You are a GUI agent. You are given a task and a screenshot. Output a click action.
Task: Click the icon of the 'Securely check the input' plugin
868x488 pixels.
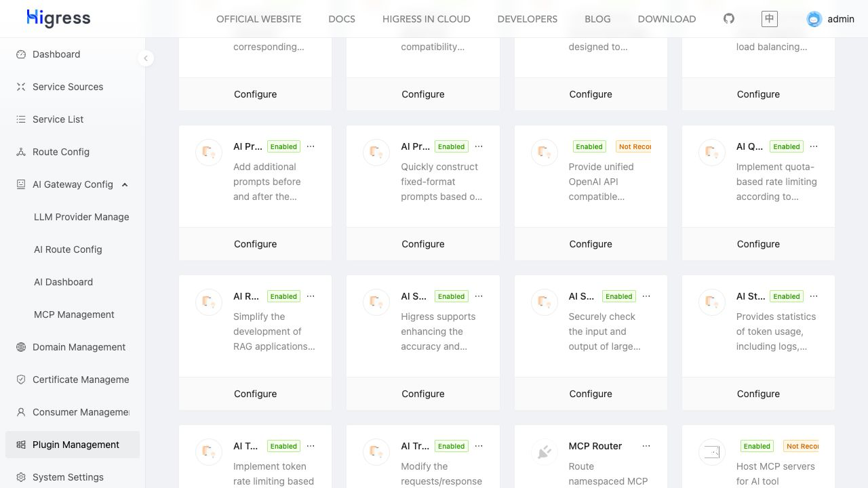[544, 302]
